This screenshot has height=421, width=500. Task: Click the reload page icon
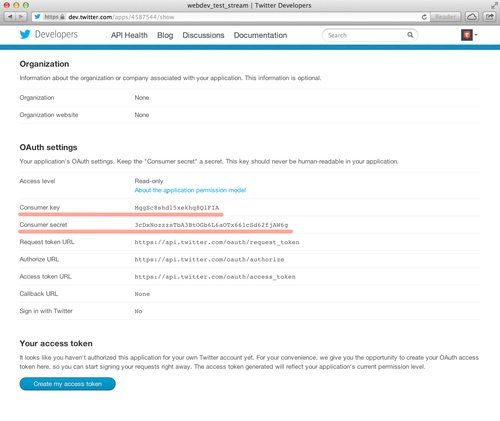(424, 17)
